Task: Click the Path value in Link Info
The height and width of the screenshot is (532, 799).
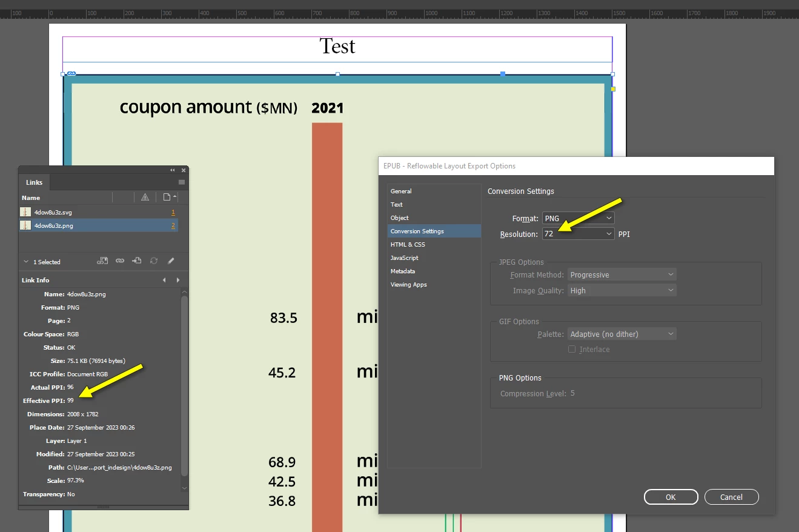Action: [119, 467]
